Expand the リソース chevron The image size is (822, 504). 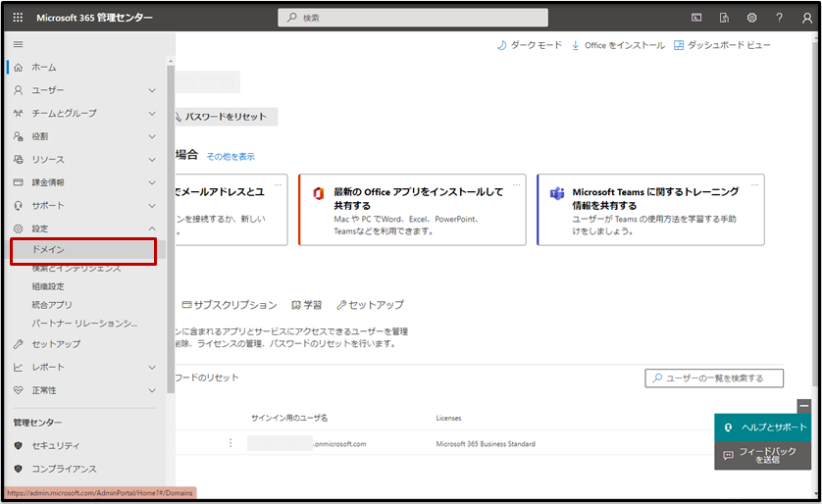152,160
